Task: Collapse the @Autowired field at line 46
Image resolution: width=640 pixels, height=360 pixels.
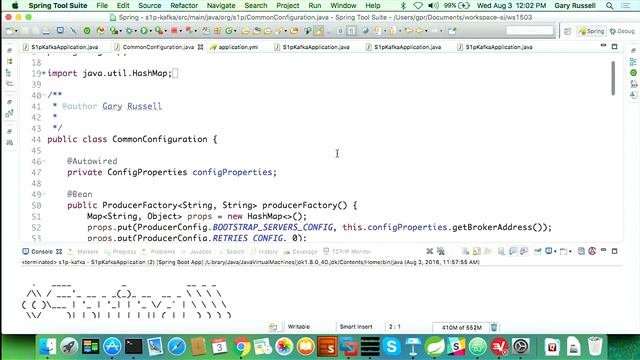Action: click(x=44, y=161)
